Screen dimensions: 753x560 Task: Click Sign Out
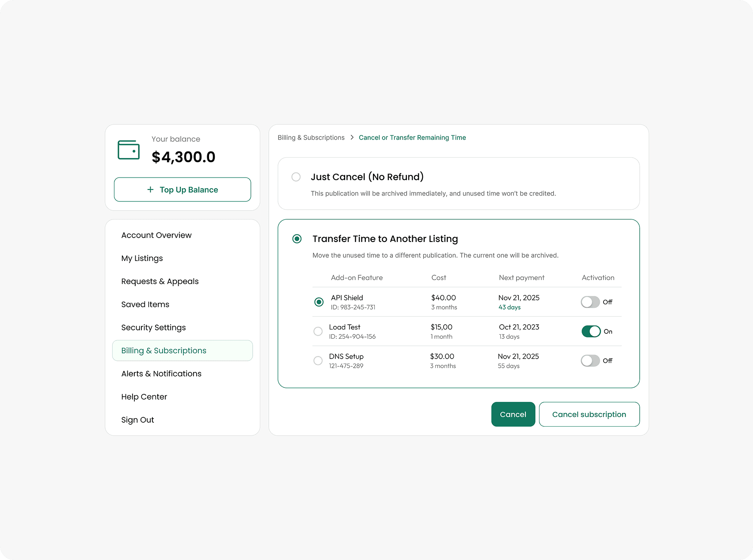tap(137, 420)
